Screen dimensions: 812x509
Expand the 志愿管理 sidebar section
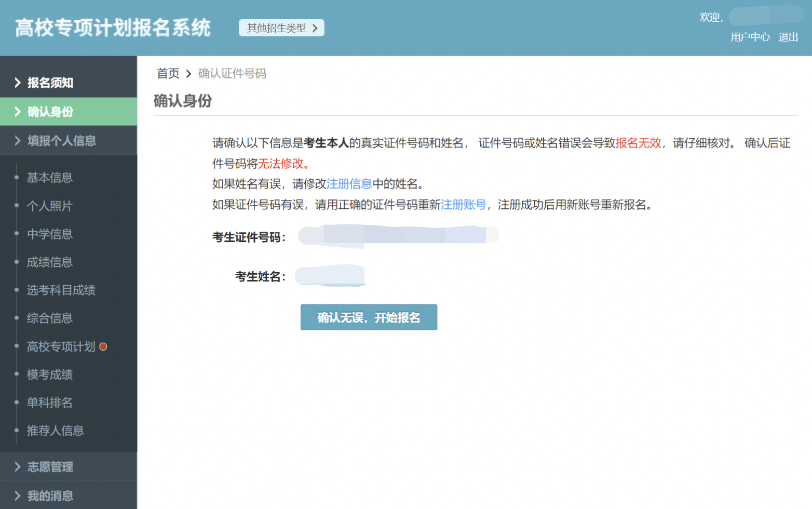click(50, 467)
